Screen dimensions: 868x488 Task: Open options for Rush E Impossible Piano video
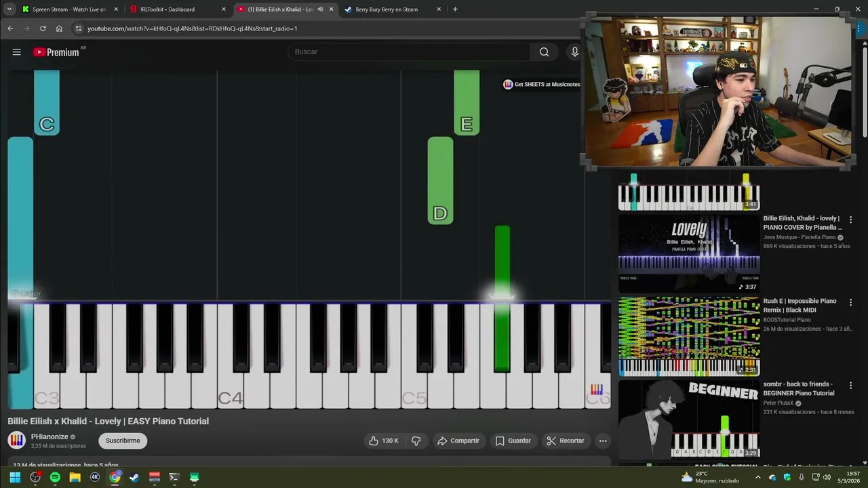(850, 302)
